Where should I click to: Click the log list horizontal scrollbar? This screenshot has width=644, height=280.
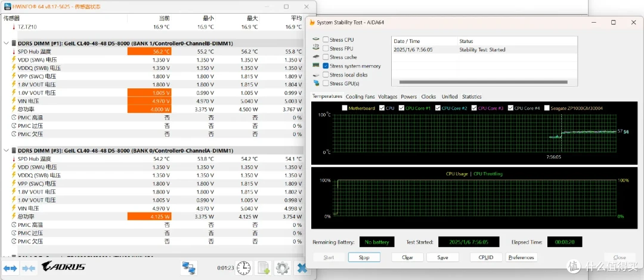coord(485,82)
